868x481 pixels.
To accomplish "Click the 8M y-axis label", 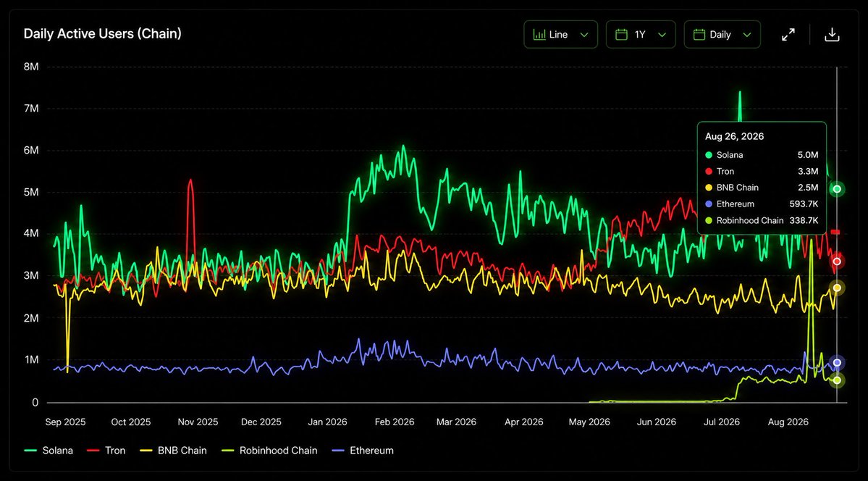I will coord(32,67).
